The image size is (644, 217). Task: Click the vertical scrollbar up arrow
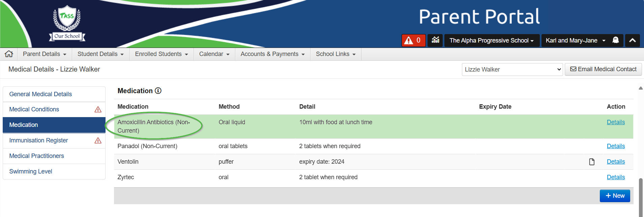tap(641, 88)
